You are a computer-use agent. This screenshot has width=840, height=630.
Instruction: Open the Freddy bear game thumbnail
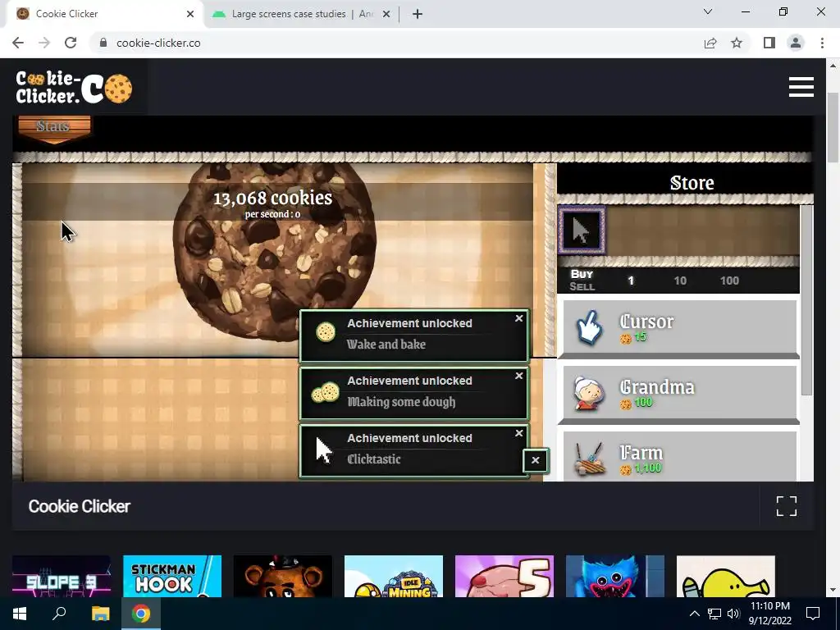(282, 577)
